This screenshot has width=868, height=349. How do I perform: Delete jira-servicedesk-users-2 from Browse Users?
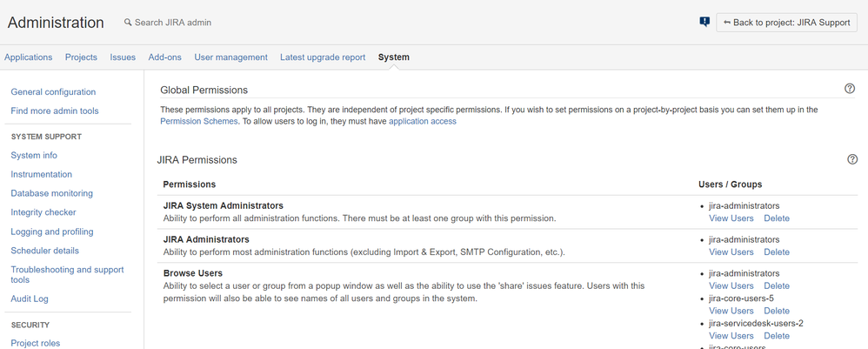(x=777, y=336)
